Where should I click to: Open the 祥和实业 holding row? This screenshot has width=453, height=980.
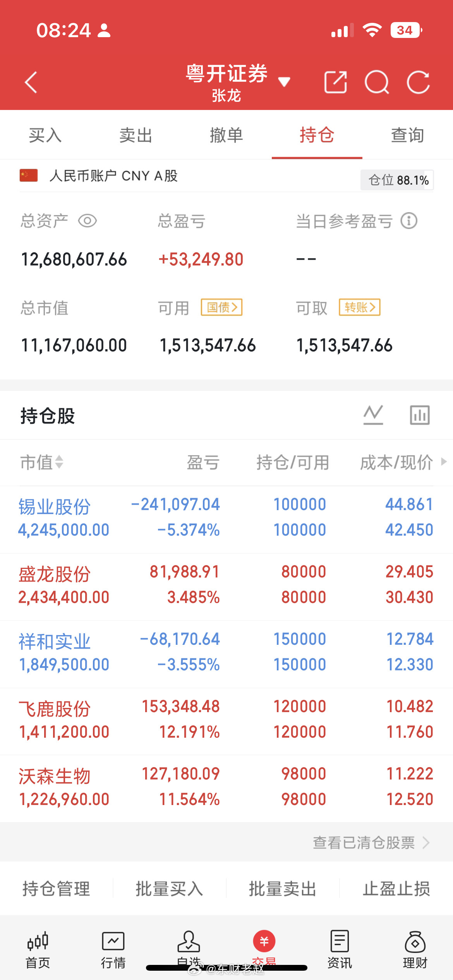226,654
